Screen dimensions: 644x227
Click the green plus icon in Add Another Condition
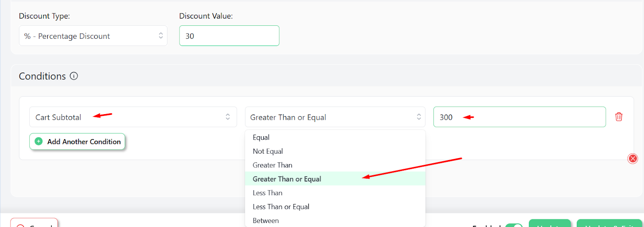coord(39,141)
